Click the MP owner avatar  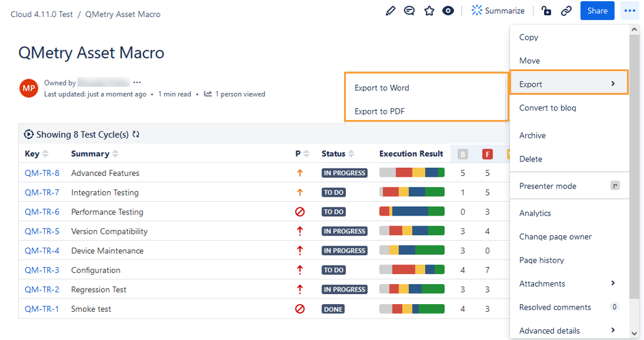pos(29,88)
